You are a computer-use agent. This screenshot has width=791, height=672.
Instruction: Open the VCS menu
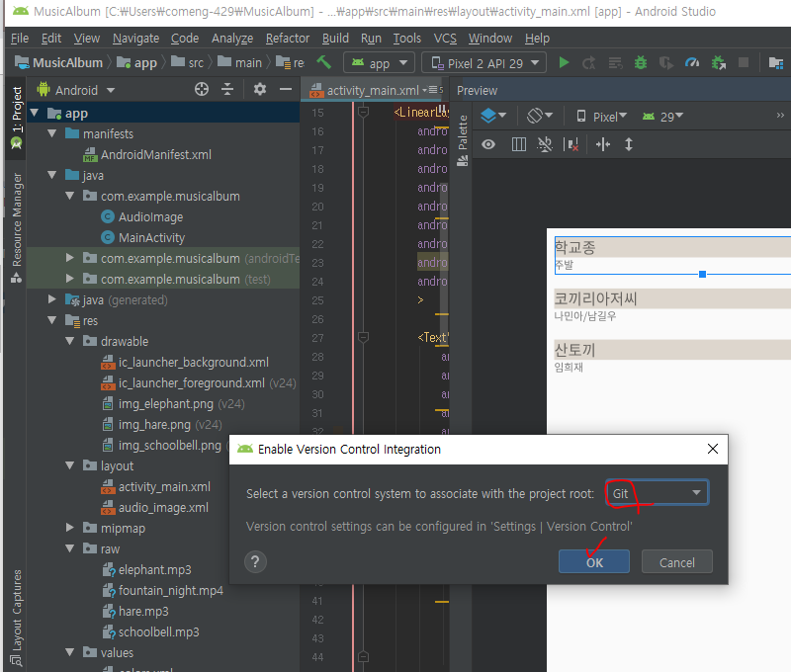coord(445,38)
